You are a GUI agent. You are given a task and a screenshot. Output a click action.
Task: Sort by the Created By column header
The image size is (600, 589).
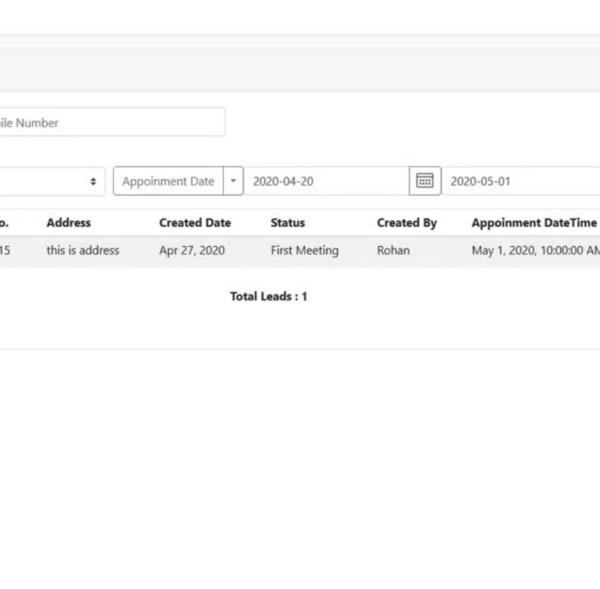click(406, 223)
